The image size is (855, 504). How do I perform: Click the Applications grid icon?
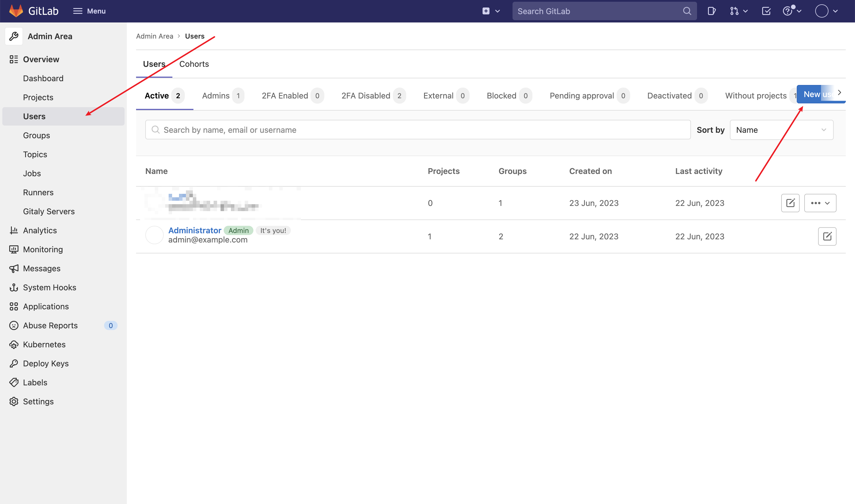(14, 307)
